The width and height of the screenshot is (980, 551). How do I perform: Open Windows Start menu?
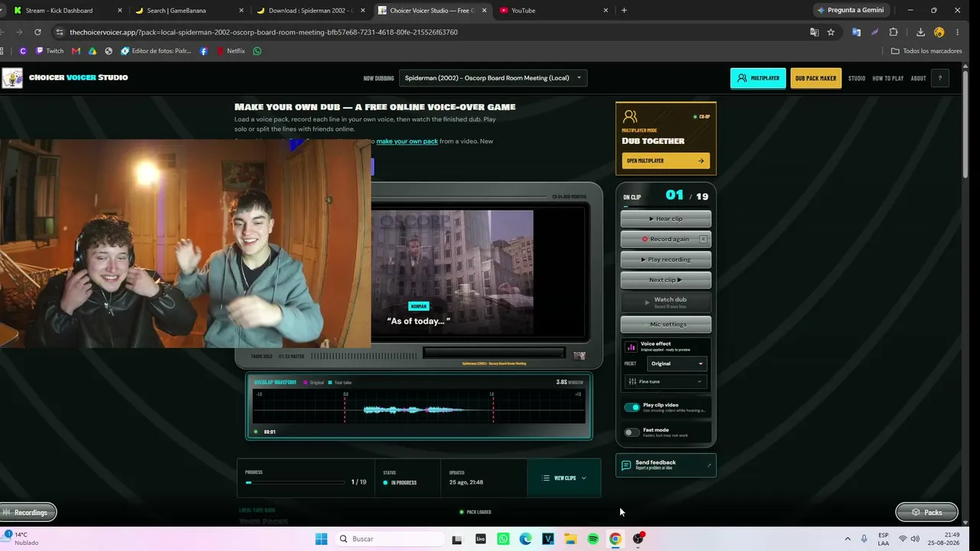(322, 539)
